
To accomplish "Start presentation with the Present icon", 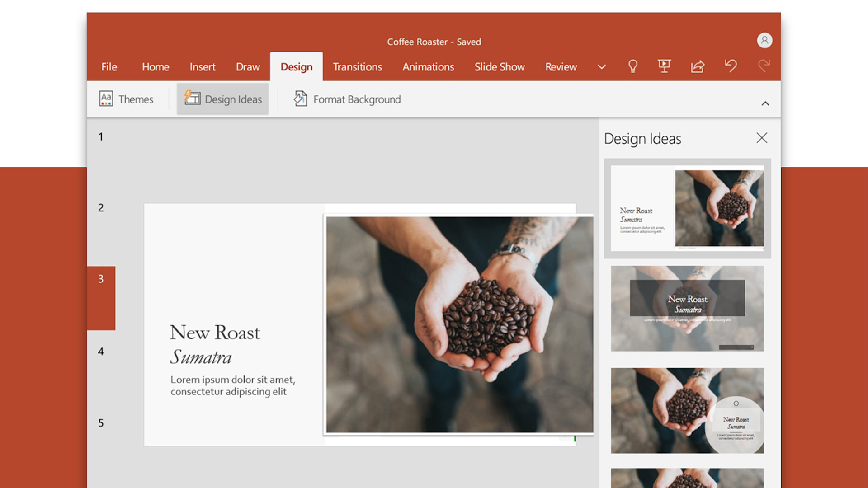I will click(x=664, y=66).
